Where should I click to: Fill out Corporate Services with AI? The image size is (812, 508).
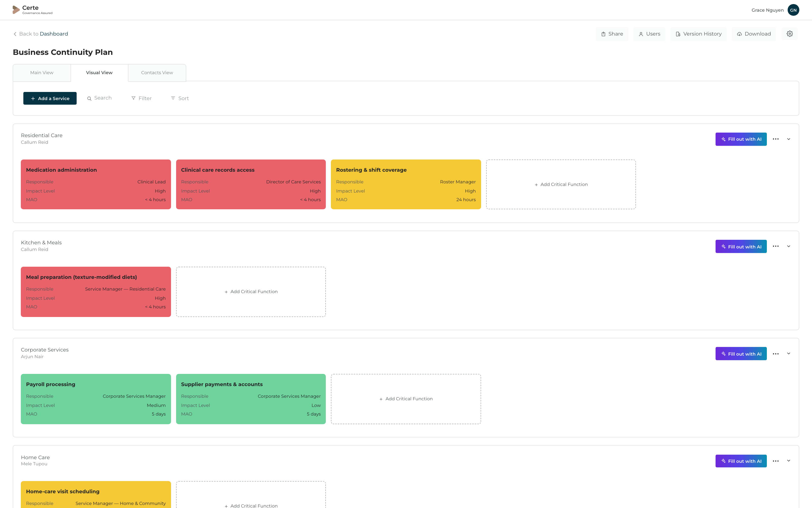741,354
